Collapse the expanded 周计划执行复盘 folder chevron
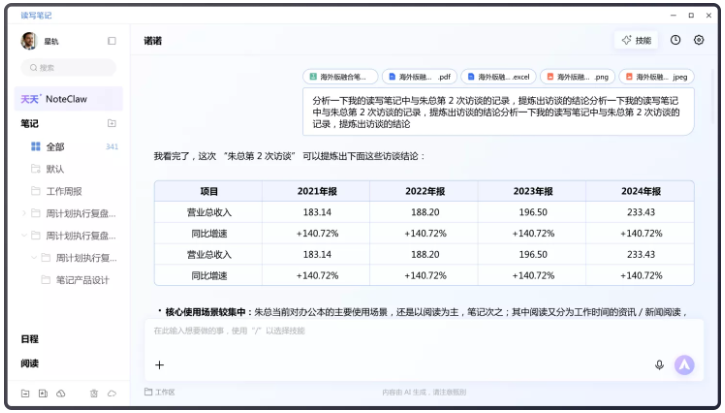 [x=24, y=235]
